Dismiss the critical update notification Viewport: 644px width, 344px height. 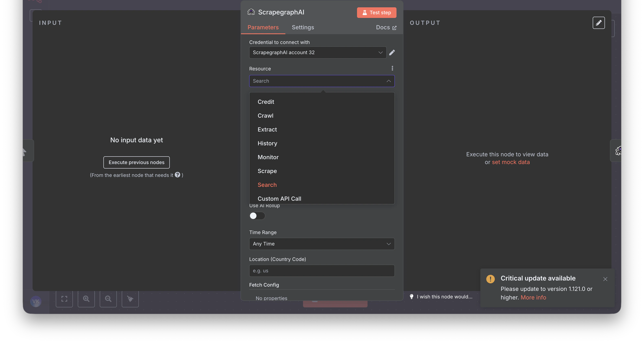pos(605,279)
